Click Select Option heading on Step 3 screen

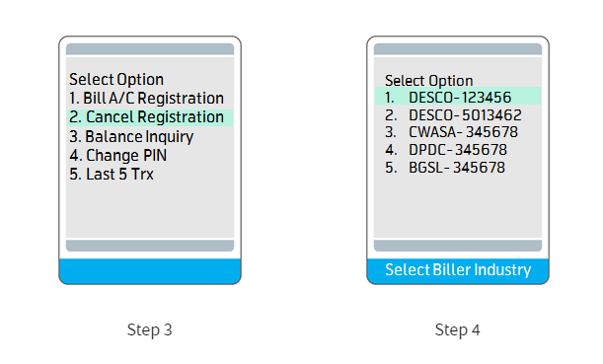click(x=116, y=80)
